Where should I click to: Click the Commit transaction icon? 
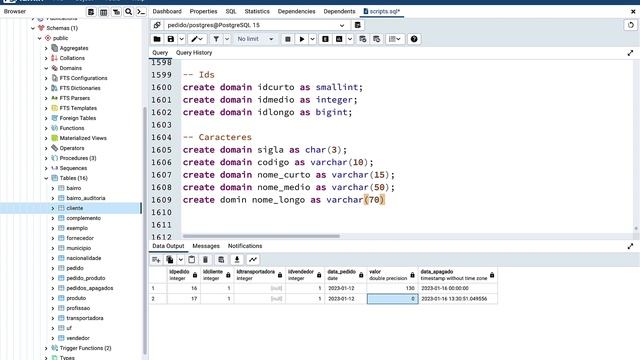pyautogui.click(x=362, y=39)
